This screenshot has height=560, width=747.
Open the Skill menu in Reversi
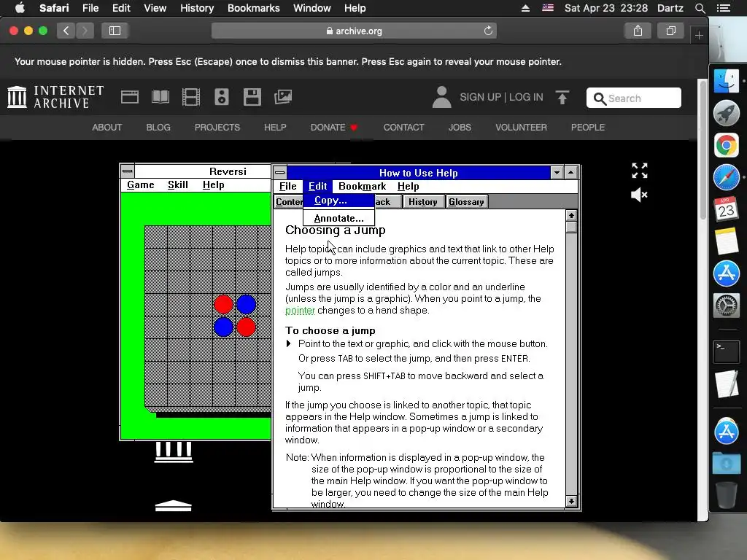point(178,184)
